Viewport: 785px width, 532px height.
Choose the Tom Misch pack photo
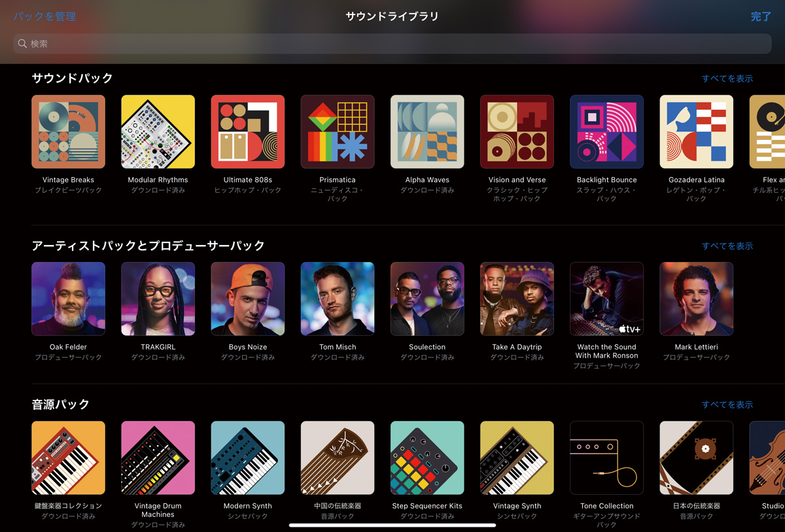[x=338, y=299]
